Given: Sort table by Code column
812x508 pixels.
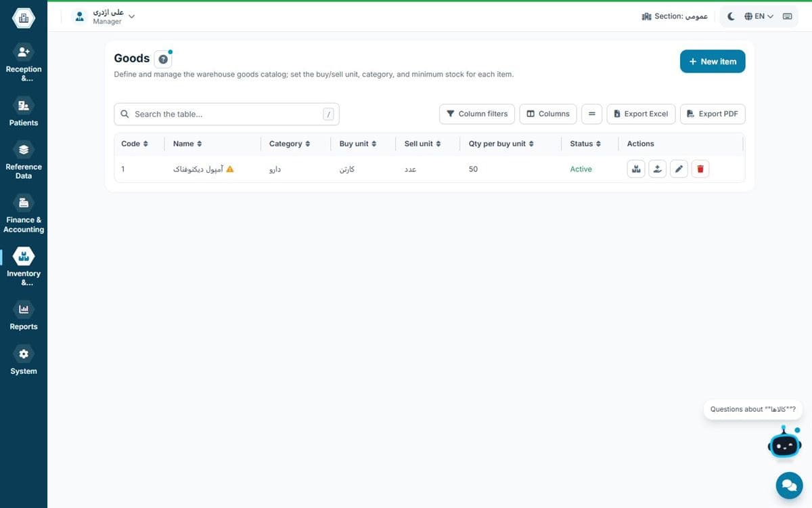Looking at the screenshot, I should [x=134, y=144].
